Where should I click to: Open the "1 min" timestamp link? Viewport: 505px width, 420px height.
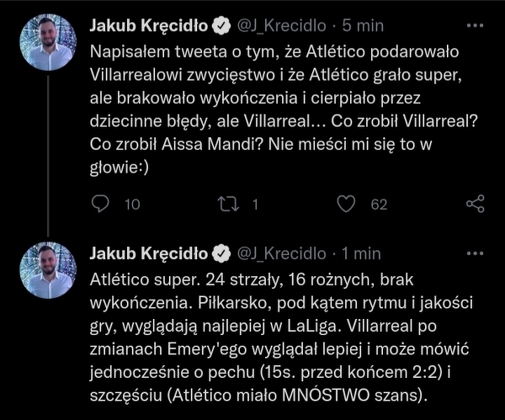point(361,253)
